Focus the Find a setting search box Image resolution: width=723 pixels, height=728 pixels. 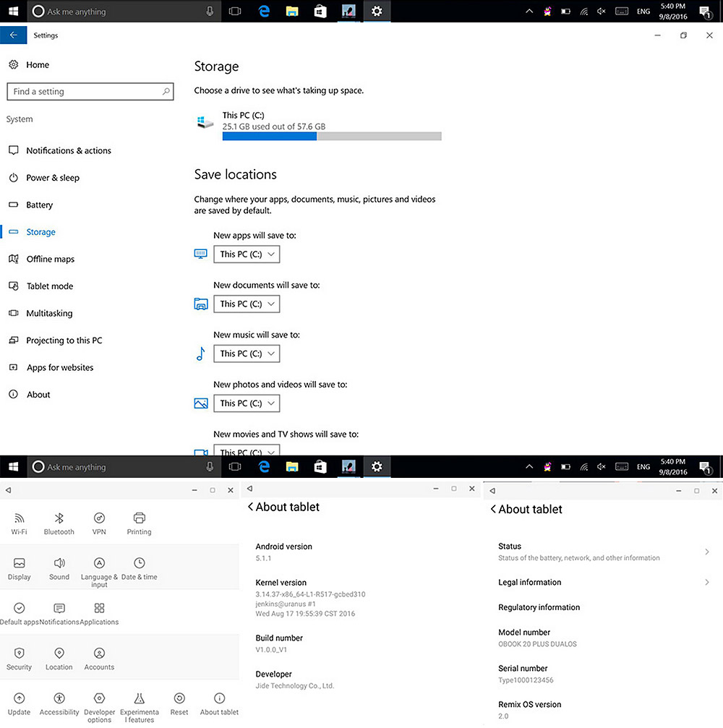pyautogui.click(x=90, y=92)
